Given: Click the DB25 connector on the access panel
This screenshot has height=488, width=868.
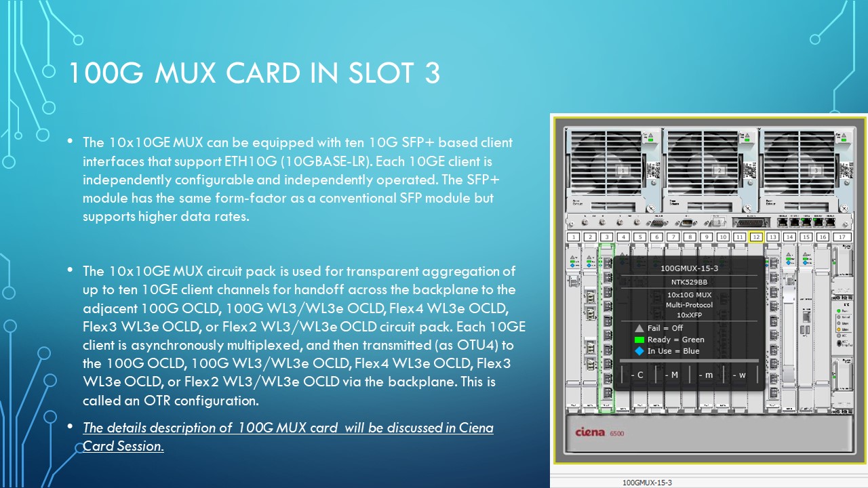Looking at the screenshot, I should click(751, 223).
